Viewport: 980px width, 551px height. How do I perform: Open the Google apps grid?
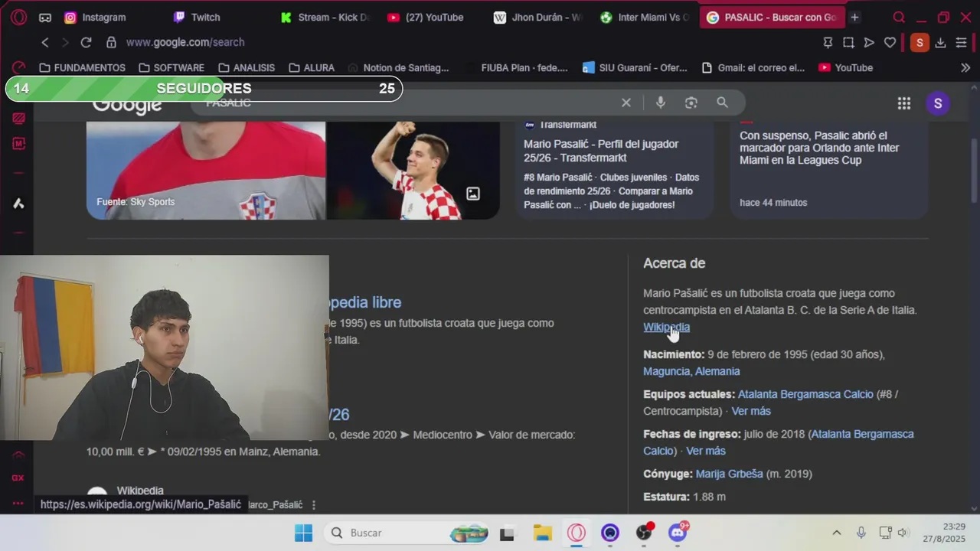pos(904,103)
